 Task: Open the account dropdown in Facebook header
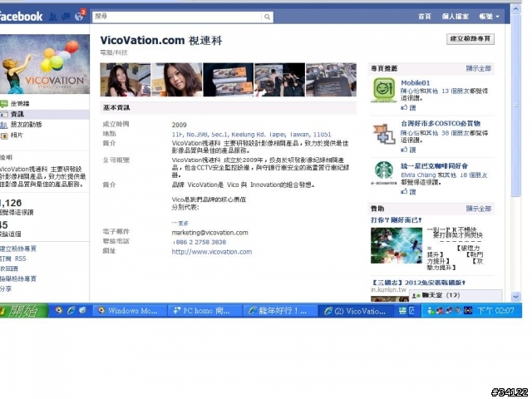pyautogui.click(x=489, y=17)
